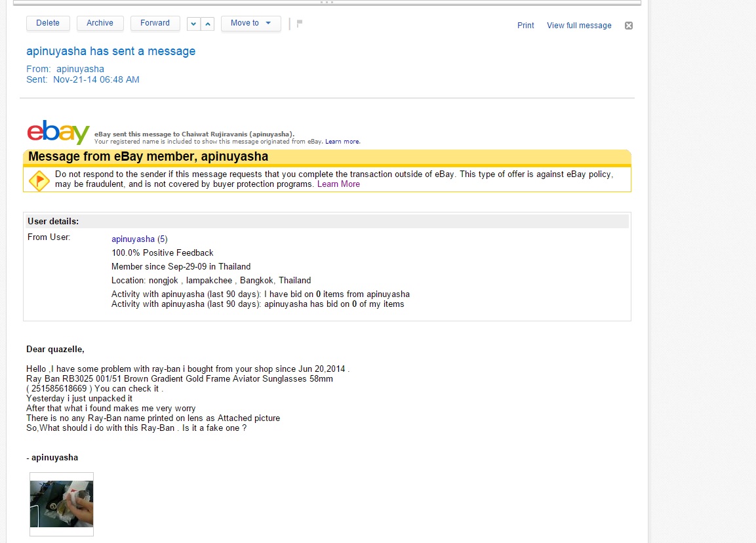Forward this message
The width and height of the screenshot is (756, 543).
[x=155, y=23]
